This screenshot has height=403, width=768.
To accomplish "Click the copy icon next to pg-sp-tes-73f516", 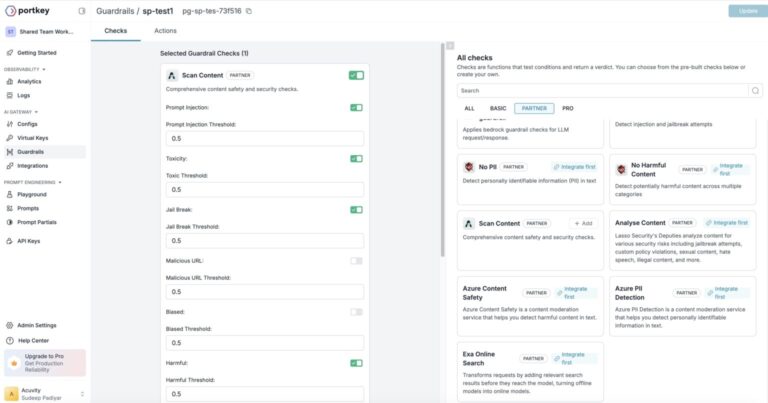I will coord(249,11).
